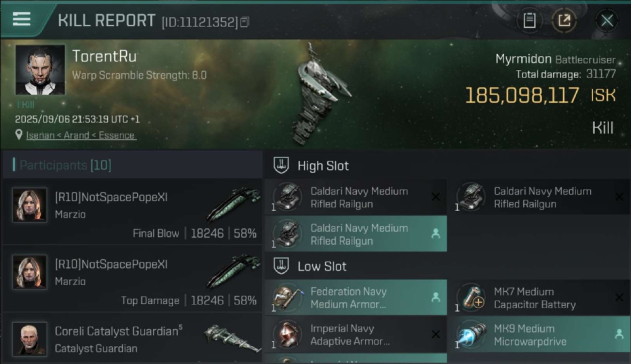The width and height of the screenshot is (631, 364).
Task: Select the Participants [10] header
Action: 66,165
